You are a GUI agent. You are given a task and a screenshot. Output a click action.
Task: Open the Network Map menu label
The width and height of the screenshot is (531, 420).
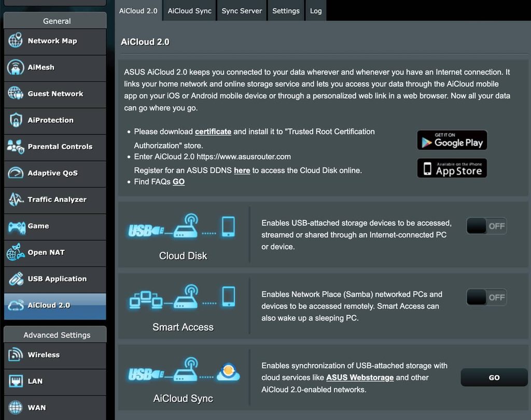(52, 40)
